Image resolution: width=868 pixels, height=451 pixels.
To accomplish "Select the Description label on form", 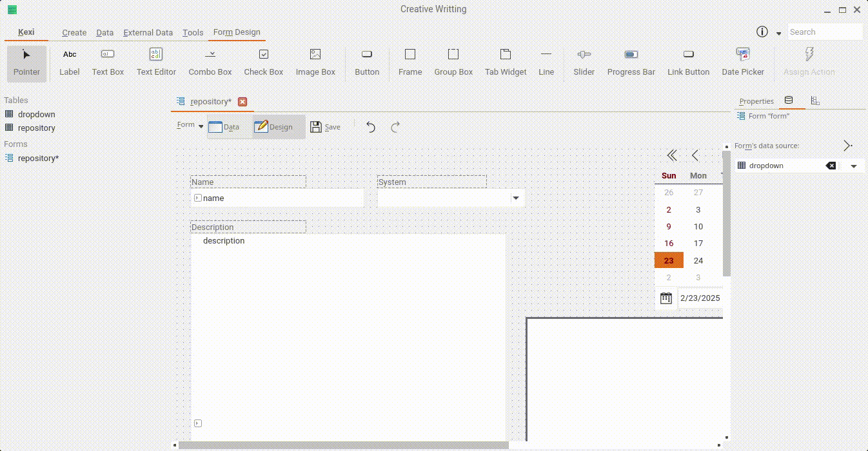I will tap(248, 227).
